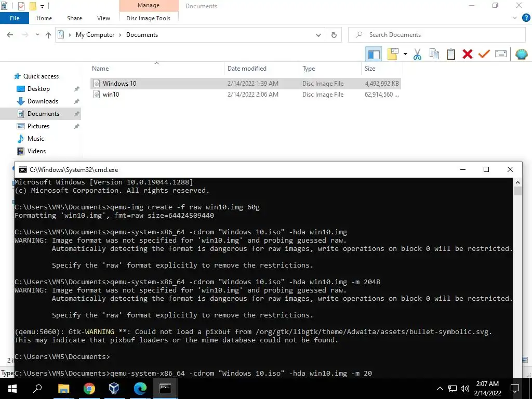Maximize the cmd.exe window

tap(486, 169)
